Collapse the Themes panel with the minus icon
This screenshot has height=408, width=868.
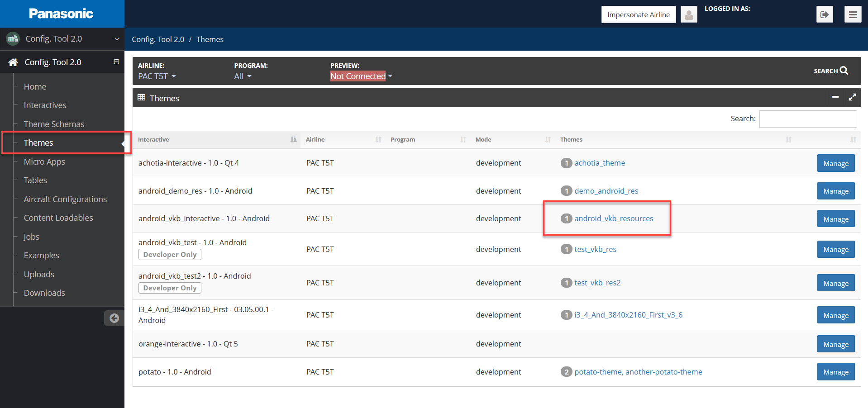click(835, 97)
